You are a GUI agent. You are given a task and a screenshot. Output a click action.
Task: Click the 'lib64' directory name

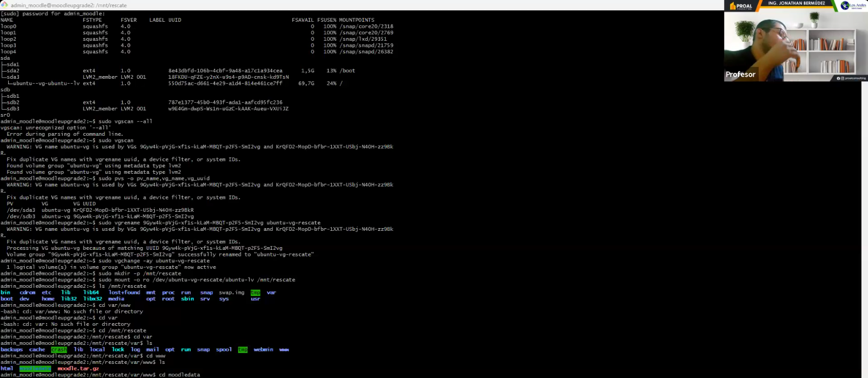click(91, 292)
